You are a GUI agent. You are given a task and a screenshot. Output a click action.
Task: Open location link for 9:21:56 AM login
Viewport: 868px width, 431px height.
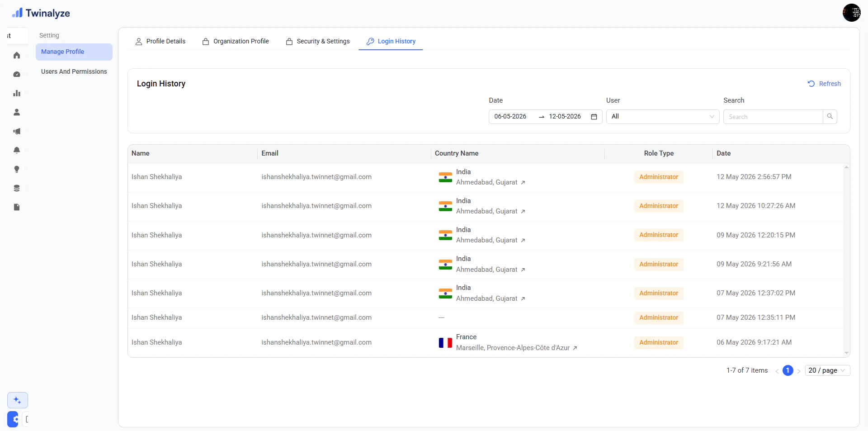click(523, 270)
